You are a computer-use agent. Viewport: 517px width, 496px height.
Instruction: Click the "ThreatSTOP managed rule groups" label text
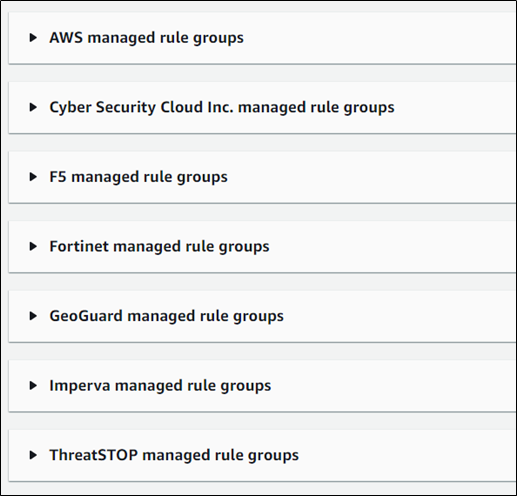tap(174, 456)
